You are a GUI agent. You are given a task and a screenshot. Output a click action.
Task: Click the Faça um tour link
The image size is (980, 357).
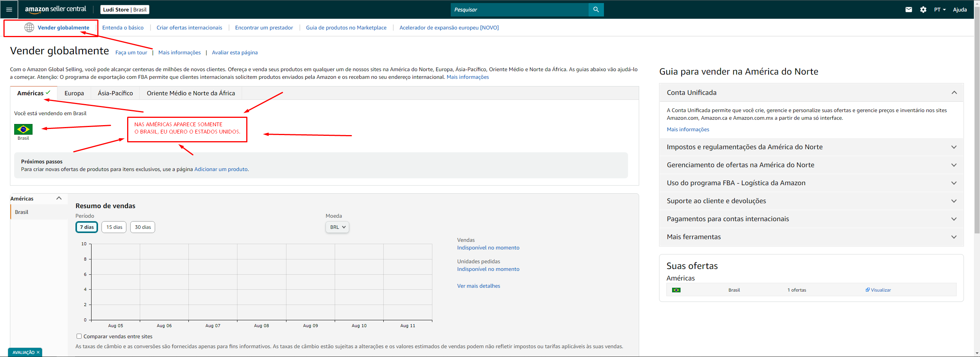(x=131, y=52)
